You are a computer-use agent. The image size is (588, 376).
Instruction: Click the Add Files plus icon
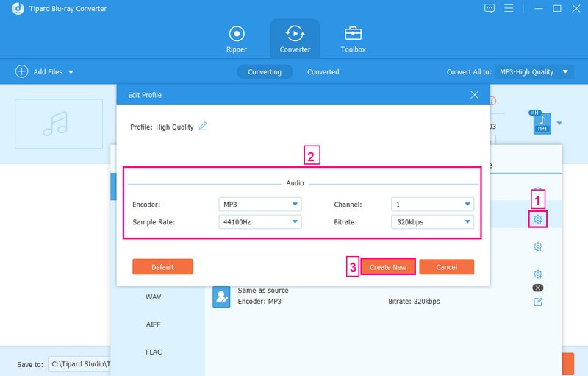coord(22,71)
